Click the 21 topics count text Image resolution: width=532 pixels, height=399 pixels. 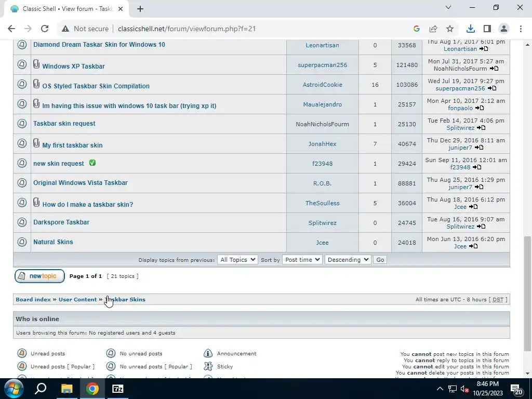tap(123, 276)
